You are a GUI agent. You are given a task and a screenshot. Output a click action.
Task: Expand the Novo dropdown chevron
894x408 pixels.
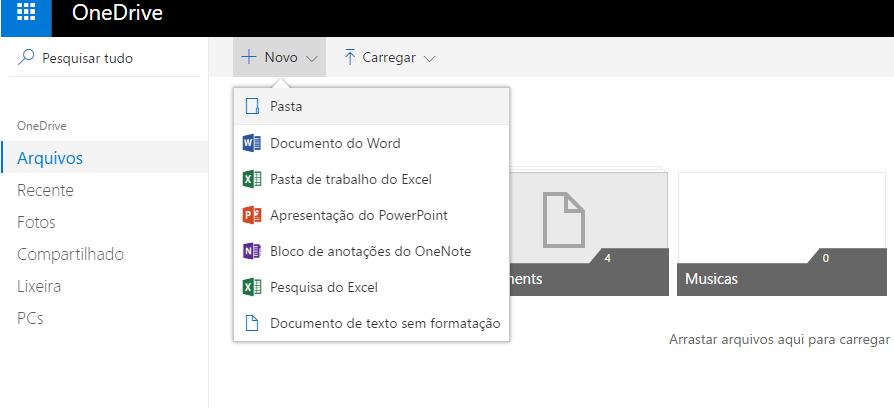pos(311,58)
